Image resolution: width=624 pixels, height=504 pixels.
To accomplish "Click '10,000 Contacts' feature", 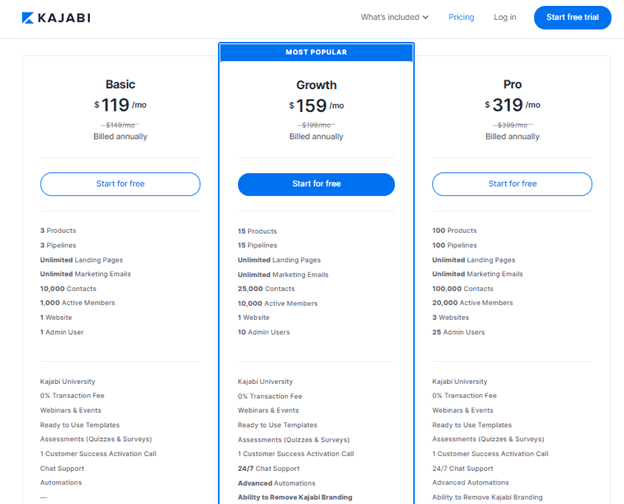I will pos(68,289).
